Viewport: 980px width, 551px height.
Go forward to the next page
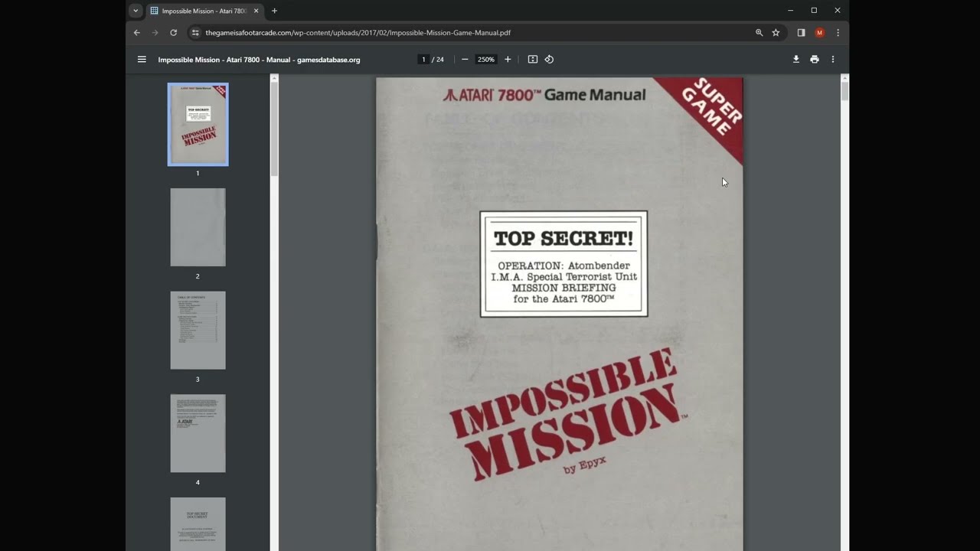click(x=155, y=33)
